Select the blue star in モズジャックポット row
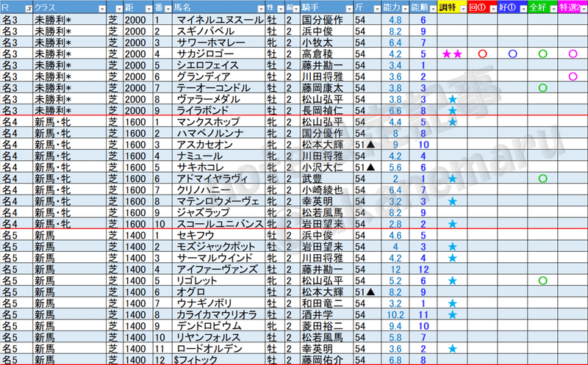The width and height of the screenshot is (588, 365). (x=452, y=247)
